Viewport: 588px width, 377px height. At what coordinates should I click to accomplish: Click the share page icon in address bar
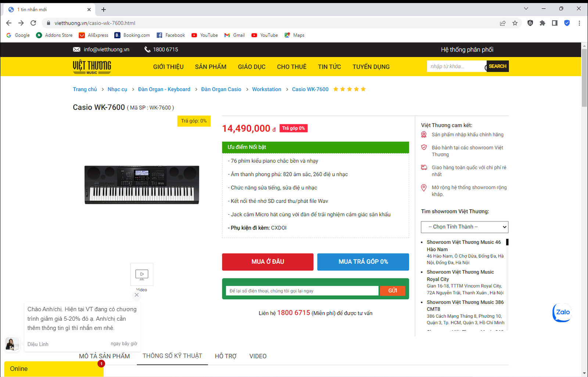(x=502, y=23)
